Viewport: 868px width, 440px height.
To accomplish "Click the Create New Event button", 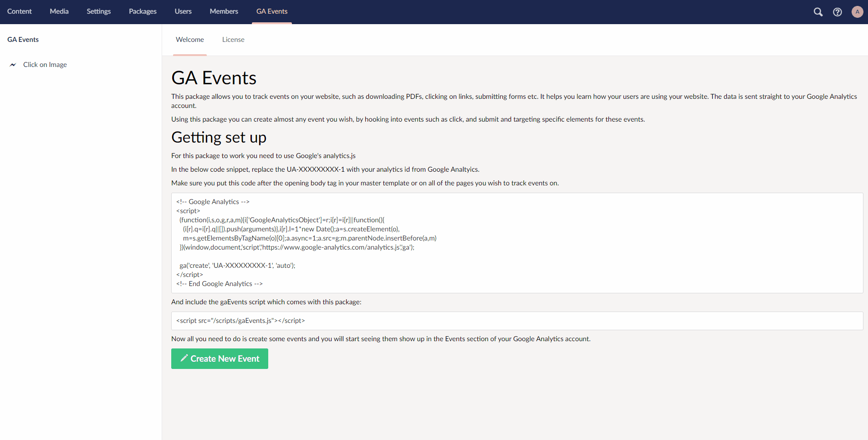I will coord(220,358).
